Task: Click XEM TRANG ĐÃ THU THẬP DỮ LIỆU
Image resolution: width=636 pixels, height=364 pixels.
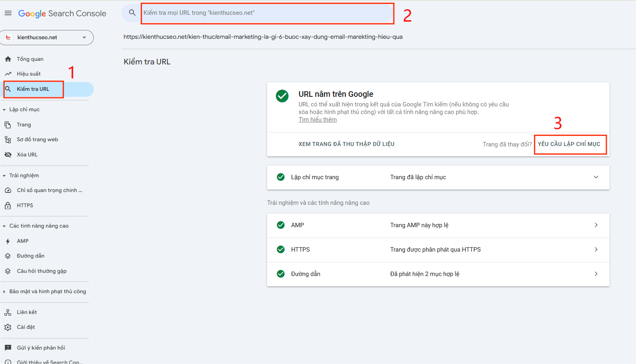Action: [x=346, y=144]
